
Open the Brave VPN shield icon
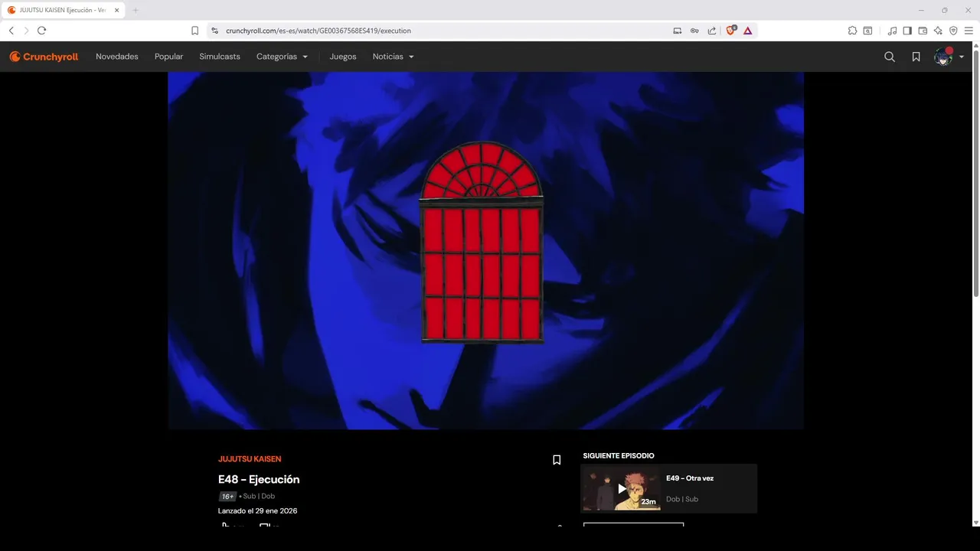point(953,31)
